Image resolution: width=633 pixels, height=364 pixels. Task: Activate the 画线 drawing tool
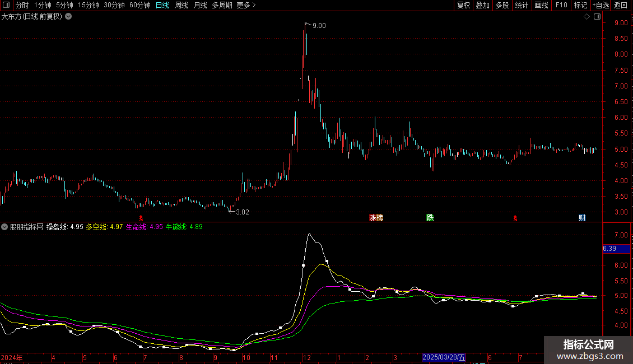click(x=541, y=5)
